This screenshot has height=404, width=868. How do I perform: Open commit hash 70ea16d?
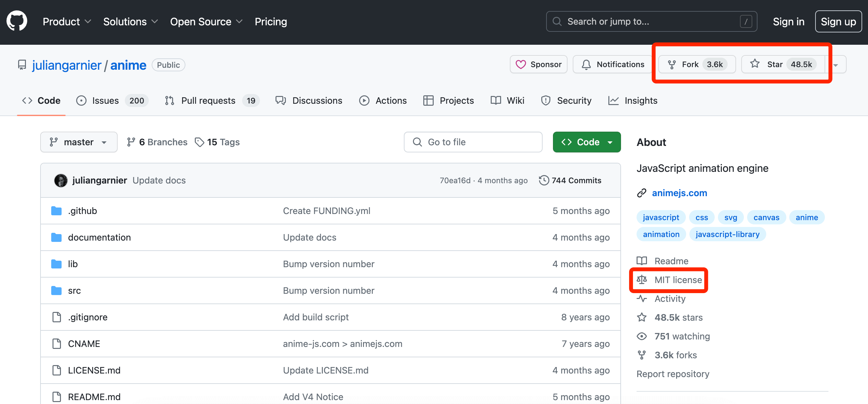455,181
